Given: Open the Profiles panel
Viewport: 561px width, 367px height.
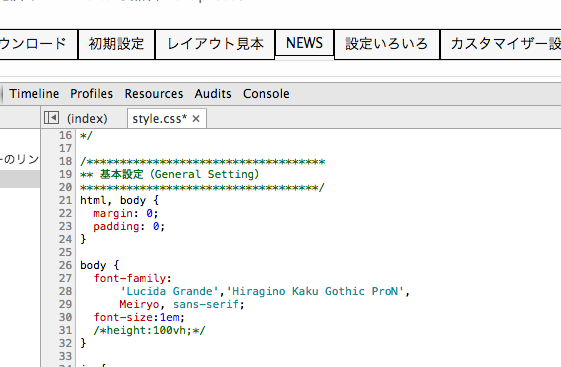Looking at the screenshot, I should (x=92, y=94).
